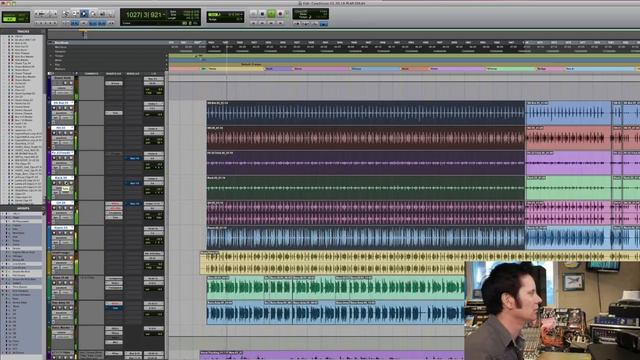Click the green Play transport button
This screenshot has height=360, width=640.
pos(271,14)
